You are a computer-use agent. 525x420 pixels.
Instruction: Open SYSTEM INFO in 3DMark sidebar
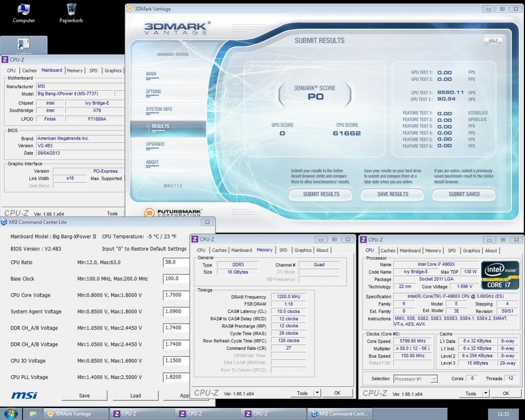[x=159, y=109]
